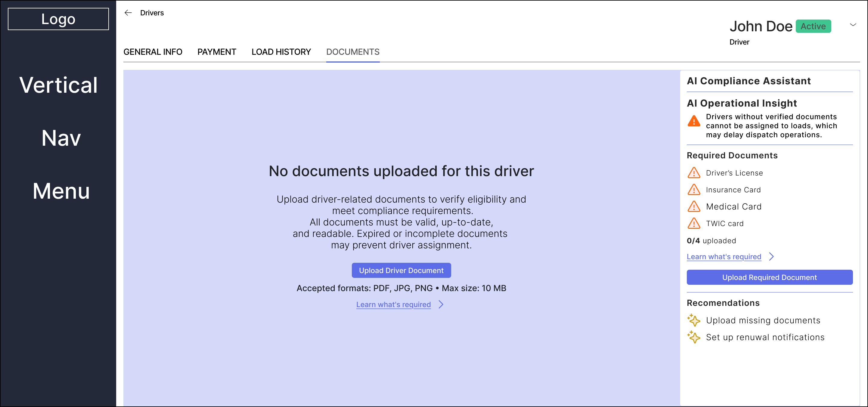This screenshot has width=868, height=407.
Task: Click the orange warning icon in AI Operational Insight
Action: (x=694, y=121)
